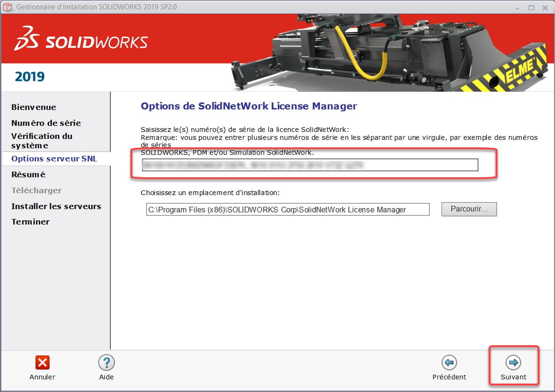This screenshot has height=392, width=555.
Task: Click the Options de SolidNetWork License Manager heading
Action: coord(249,106)
